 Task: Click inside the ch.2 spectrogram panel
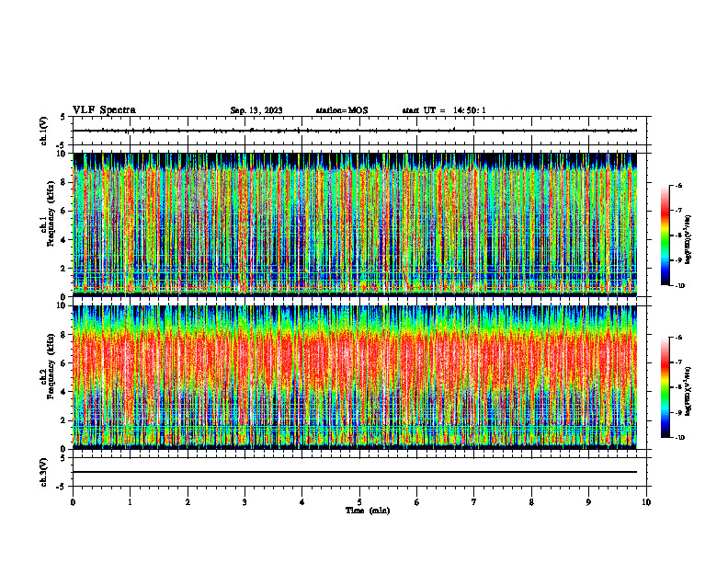tap(355, 377)
